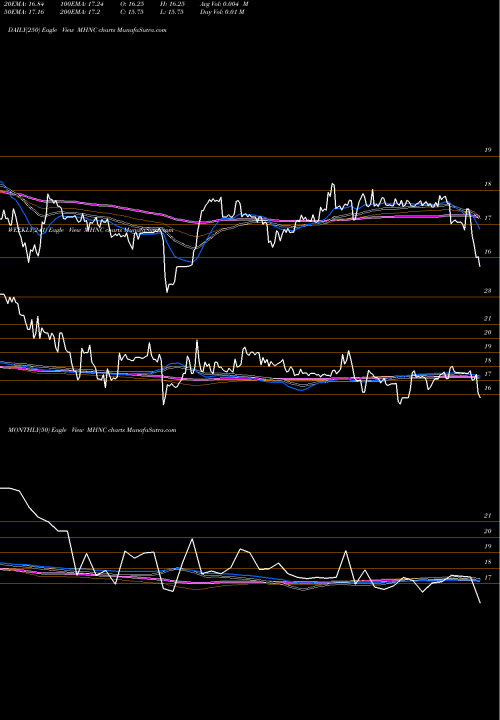Click the WEEKLY MHNC chart title
500x720 pixels.
coord(90,230)
